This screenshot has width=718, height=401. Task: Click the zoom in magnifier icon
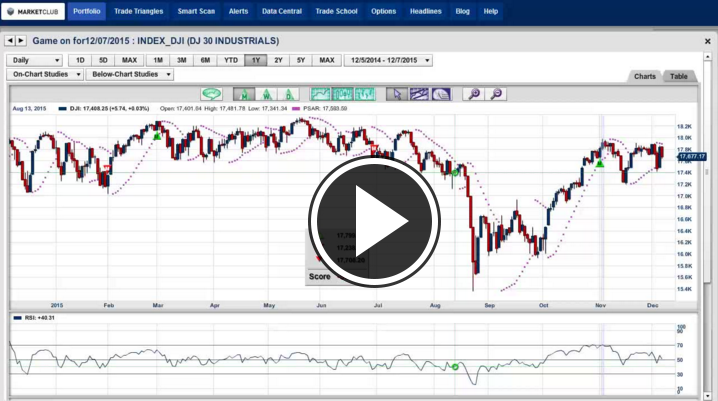click(474, 94)
